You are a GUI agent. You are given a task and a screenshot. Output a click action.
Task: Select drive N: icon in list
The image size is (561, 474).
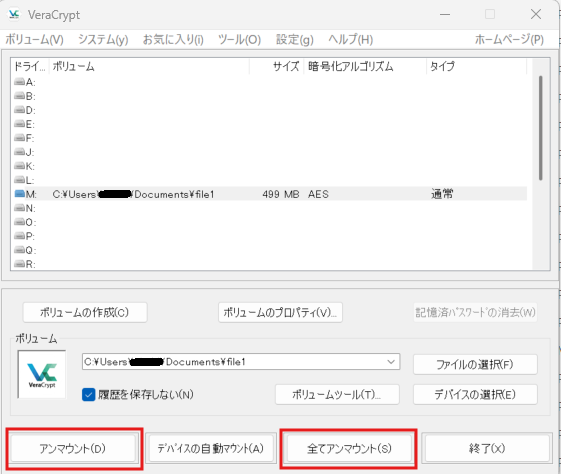20,208
